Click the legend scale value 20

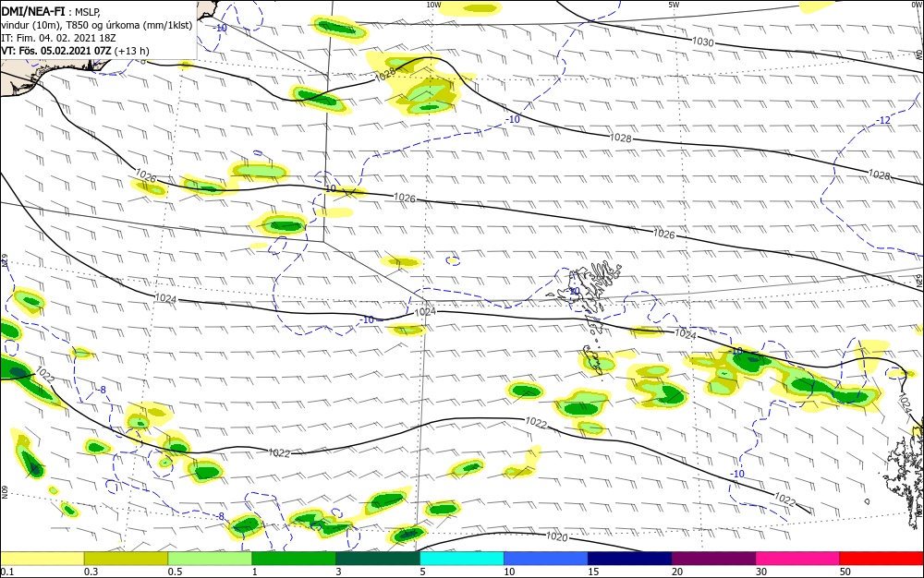coord(677,572)
